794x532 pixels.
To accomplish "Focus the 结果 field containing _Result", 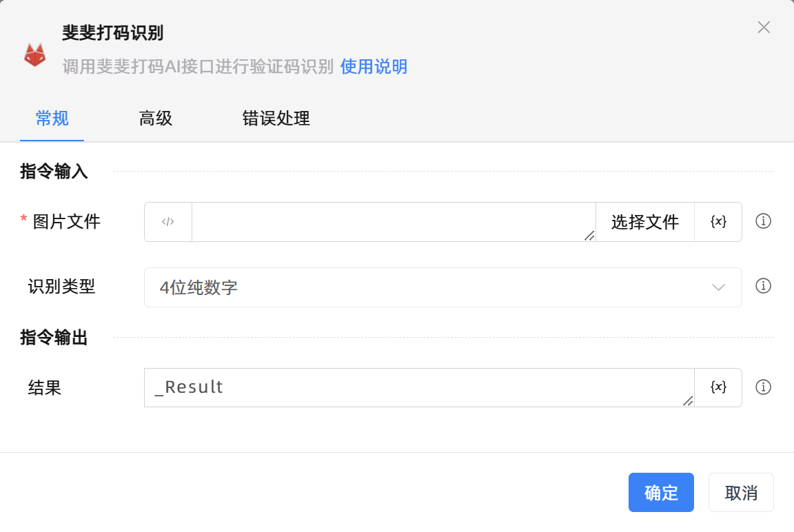I will point(419,387).
